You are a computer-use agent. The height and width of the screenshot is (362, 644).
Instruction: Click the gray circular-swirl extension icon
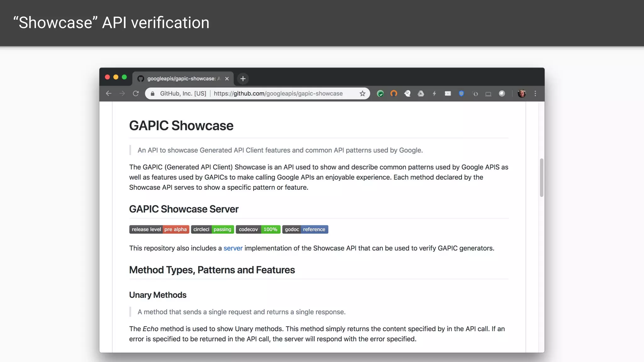point(475,94)
